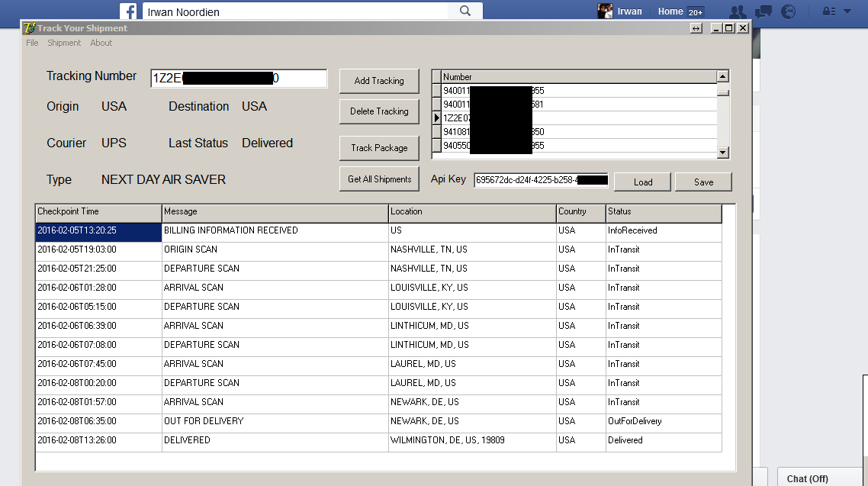Image resolution: width=868 pixels, height=486 pixels.
Task: Click the Facebook logo icon
Action: 127,11
